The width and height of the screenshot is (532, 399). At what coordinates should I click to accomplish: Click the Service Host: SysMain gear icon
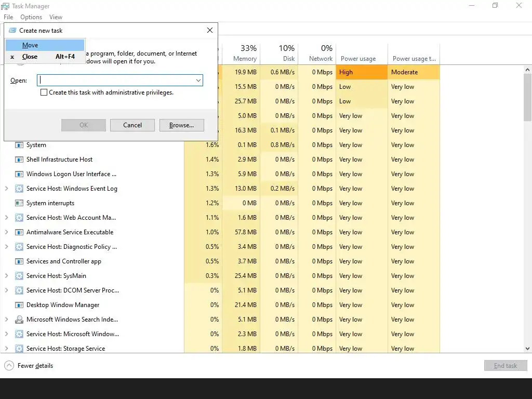pos(19,276)
